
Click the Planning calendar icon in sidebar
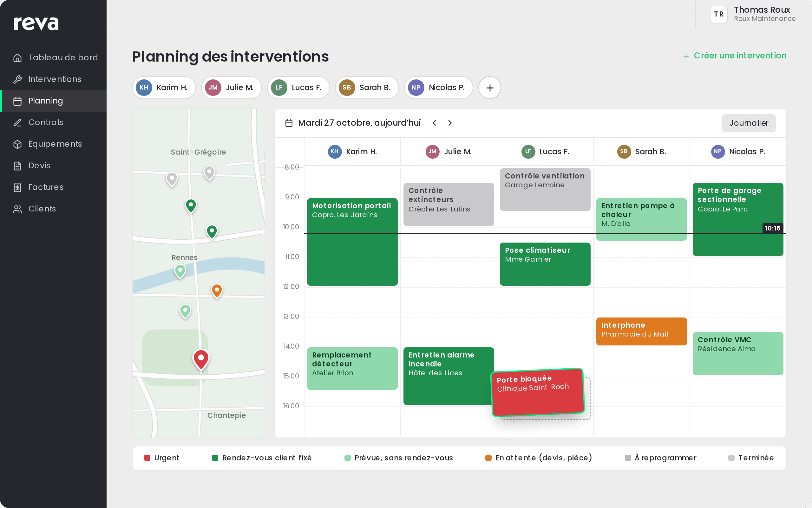point(17,101)
